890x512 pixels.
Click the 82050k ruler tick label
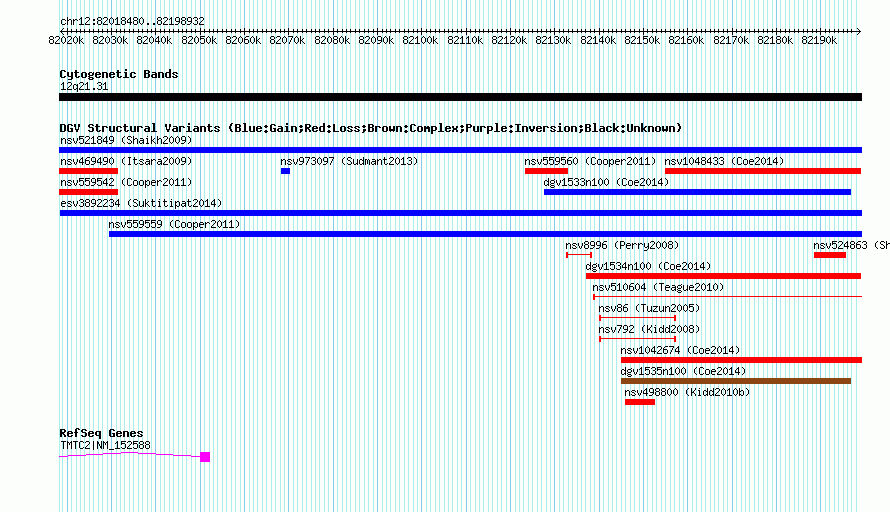click(199, 40)
